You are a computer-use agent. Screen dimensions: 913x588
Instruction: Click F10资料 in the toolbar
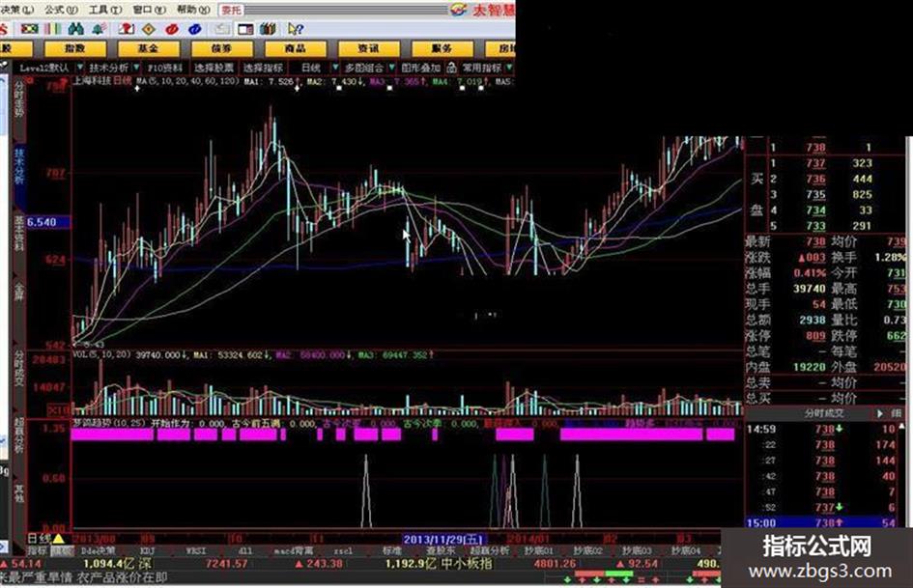coord(165,68)
